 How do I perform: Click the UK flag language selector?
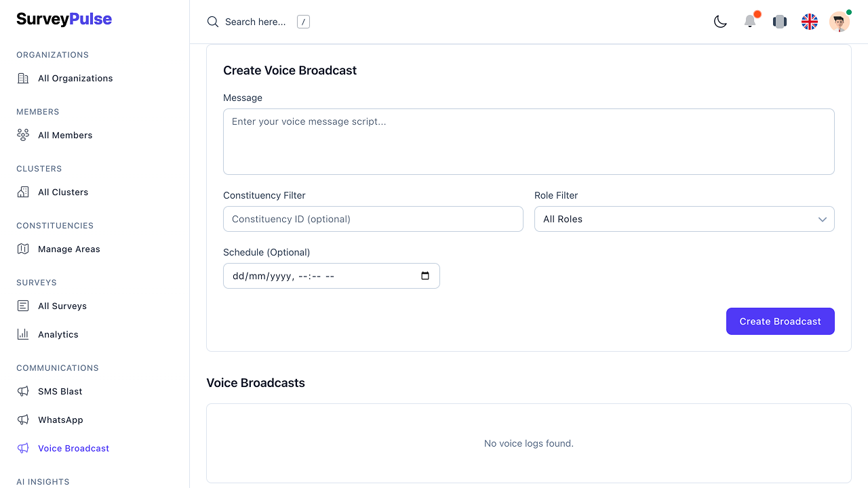point(810,22)
